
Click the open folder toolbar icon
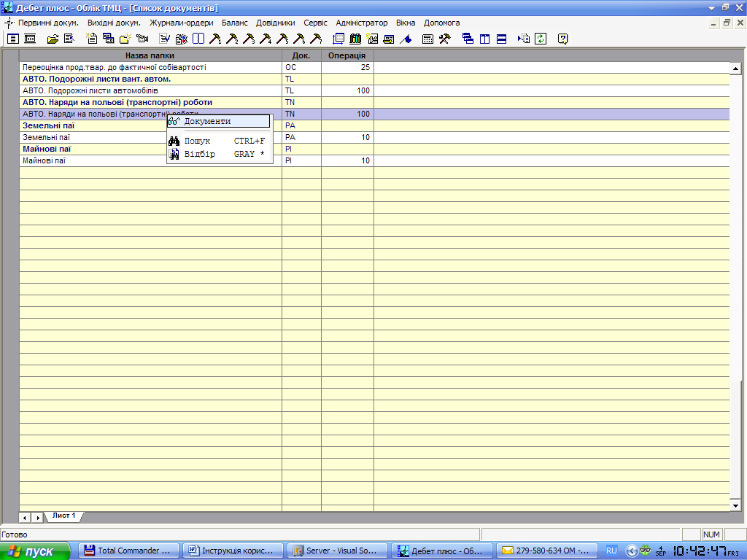(53, 39)
